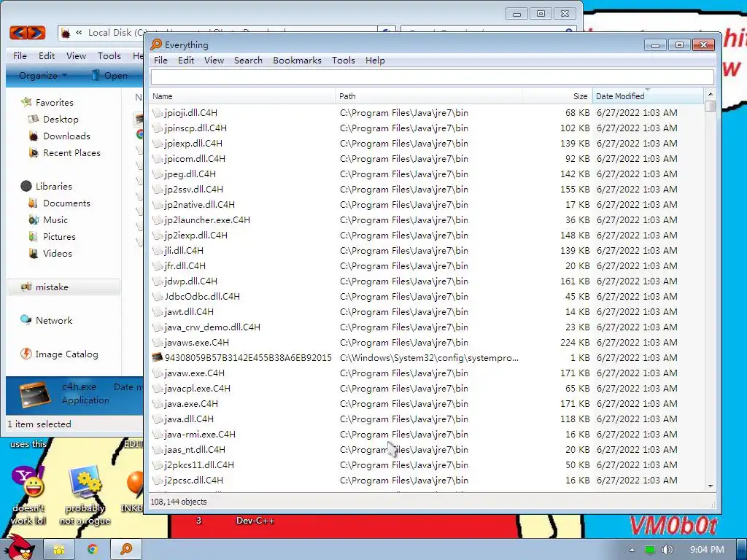Open Downloads in Explorer's Favorites
Viewport: 747px width, 560px height.
point(66,136)
